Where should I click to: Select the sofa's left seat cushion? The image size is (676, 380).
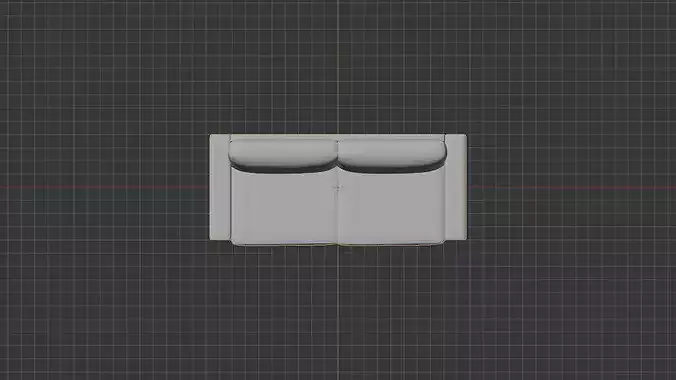284,208
